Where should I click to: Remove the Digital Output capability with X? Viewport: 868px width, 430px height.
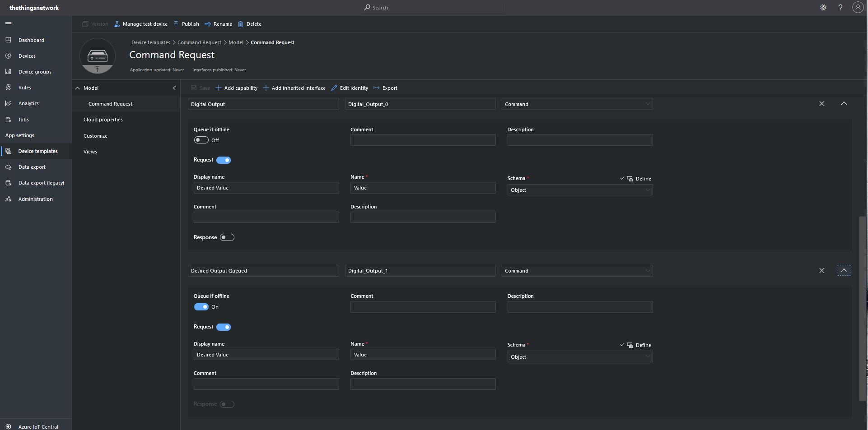coord(821,104)
